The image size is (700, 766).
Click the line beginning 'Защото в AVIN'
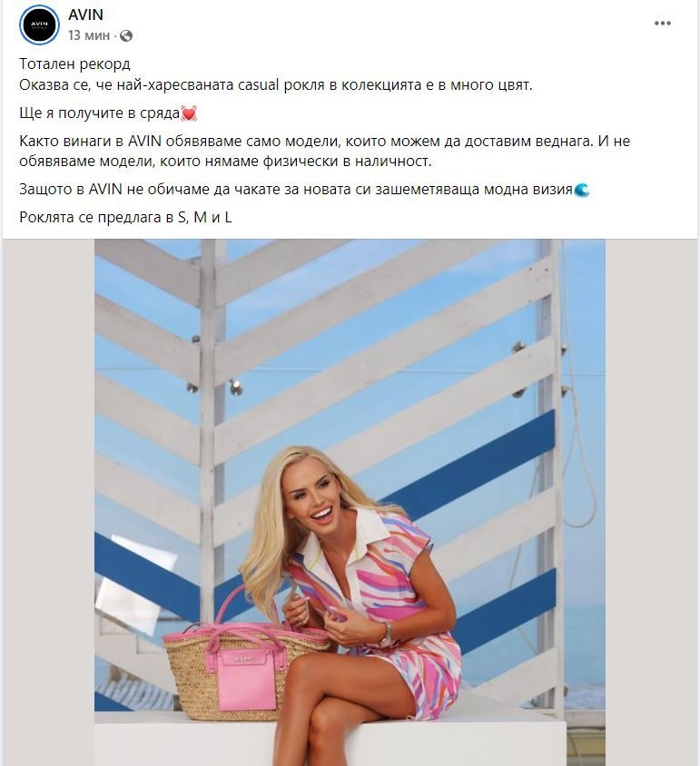pos(296,190)
